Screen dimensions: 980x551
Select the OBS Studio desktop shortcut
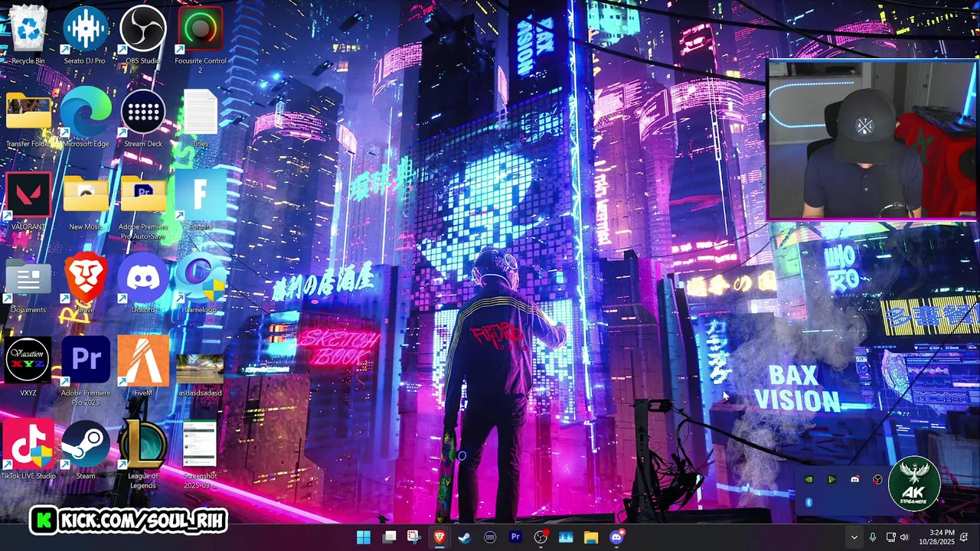point(143,34)
